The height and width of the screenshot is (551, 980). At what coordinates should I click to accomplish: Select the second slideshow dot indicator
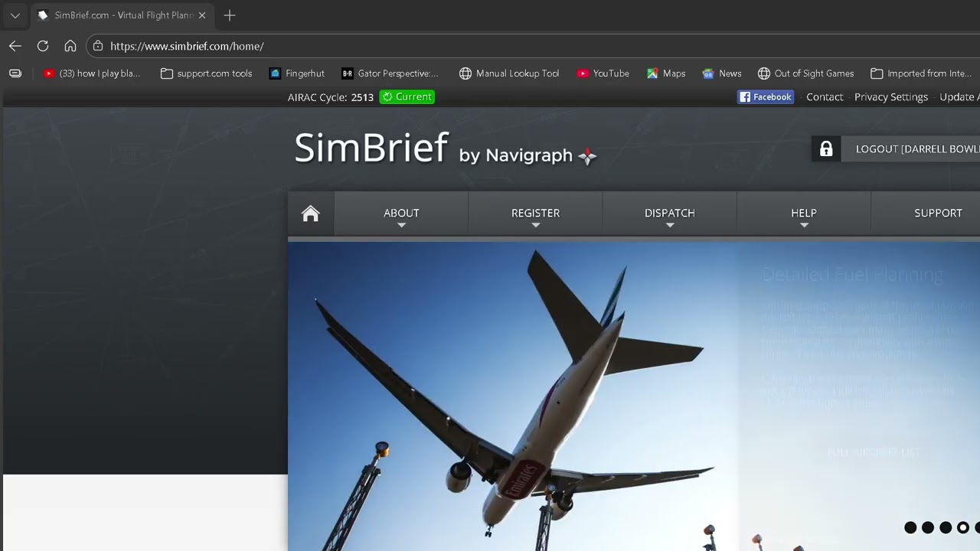tap(928, 527)
